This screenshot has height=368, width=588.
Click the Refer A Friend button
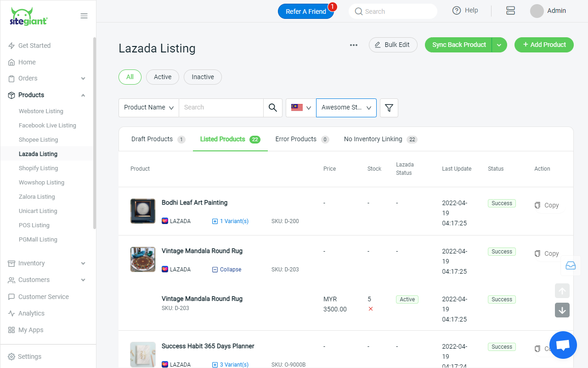[x=306, y=11]
